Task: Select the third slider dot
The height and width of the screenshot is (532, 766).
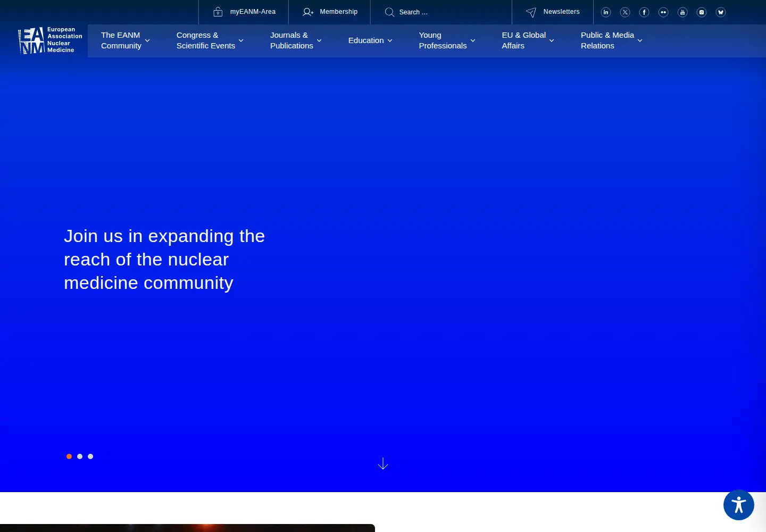Action: pyautogui.click(x=90, y=456)
